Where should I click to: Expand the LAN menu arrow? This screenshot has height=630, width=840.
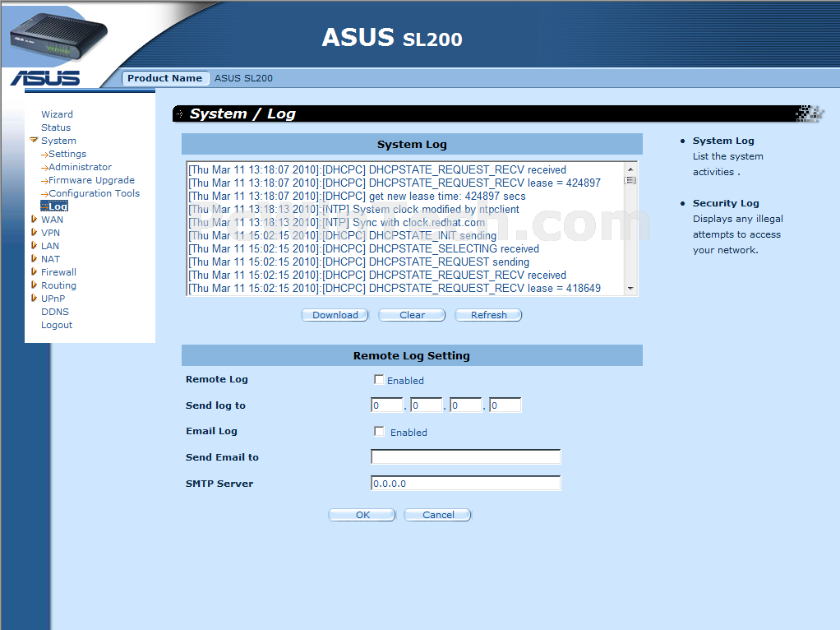tap(34, 246)
